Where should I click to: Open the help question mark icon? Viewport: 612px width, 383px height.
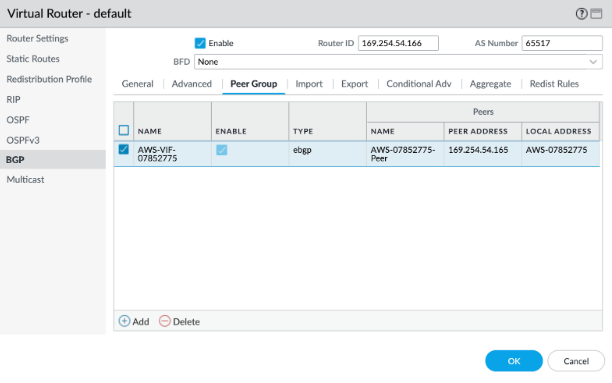tap(581, 14)
